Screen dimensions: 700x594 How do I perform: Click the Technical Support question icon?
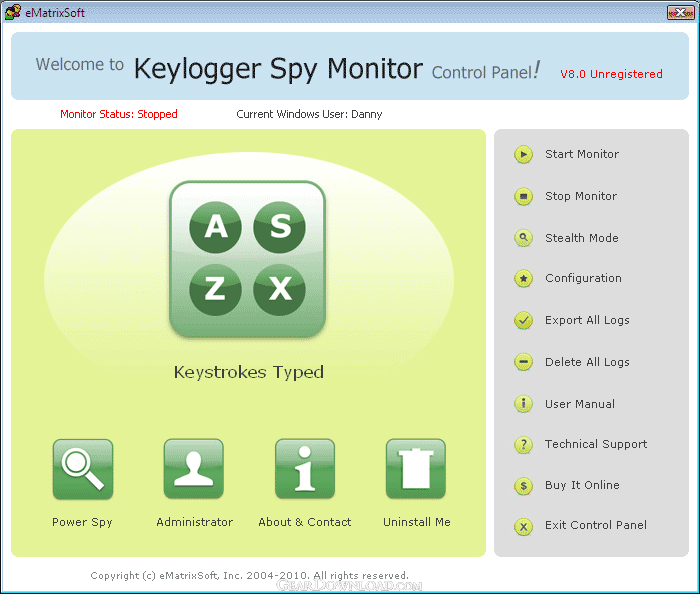coord(523,444)
